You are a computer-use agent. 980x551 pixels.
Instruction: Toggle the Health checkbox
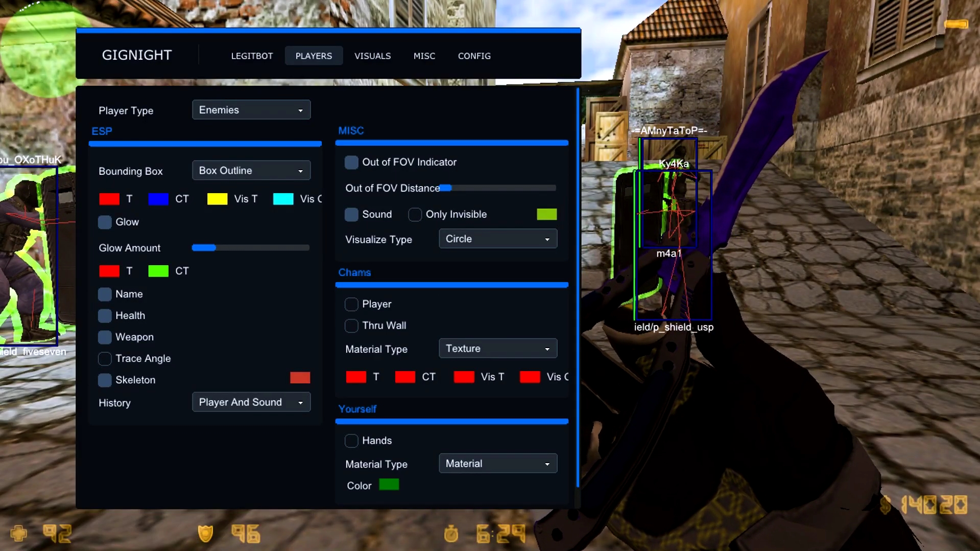tap(105, 315)
